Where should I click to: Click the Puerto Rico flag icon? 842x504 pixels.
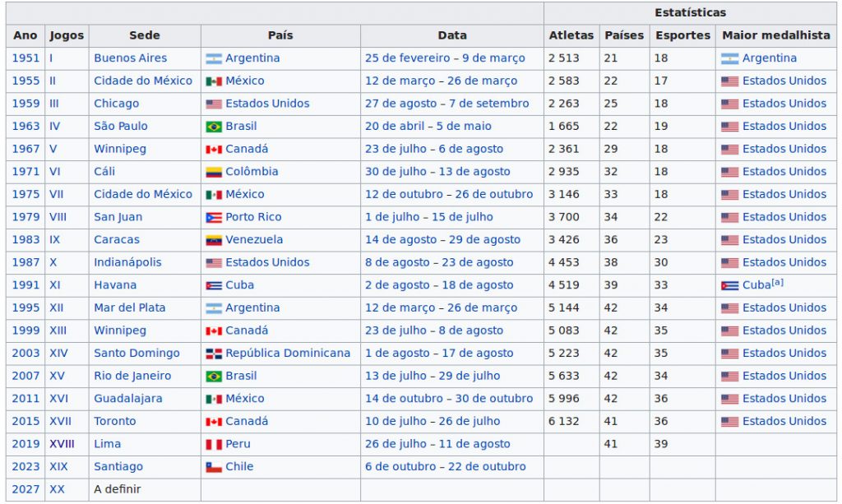[214, 218]
